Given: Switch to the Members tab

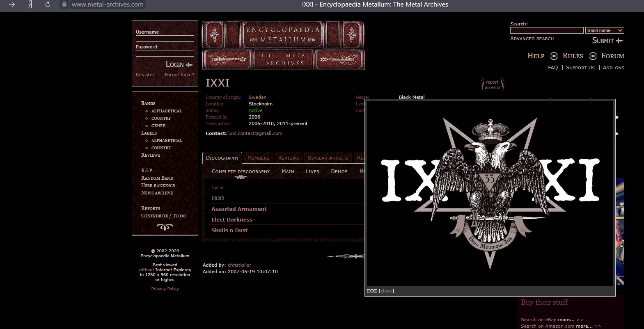Looking at the screenshot, I should click(x=258, y=158).
